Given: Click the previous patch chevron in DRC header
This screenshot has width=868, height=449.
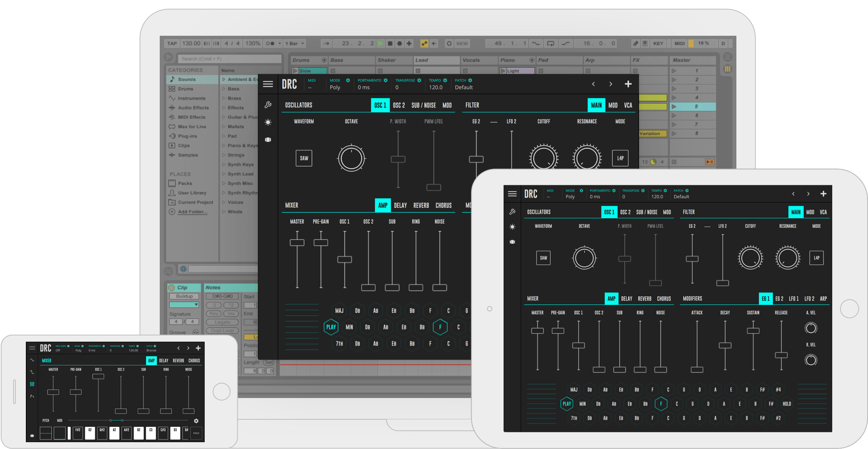Looking at the screenshot, I should click(x=593, y=84).
